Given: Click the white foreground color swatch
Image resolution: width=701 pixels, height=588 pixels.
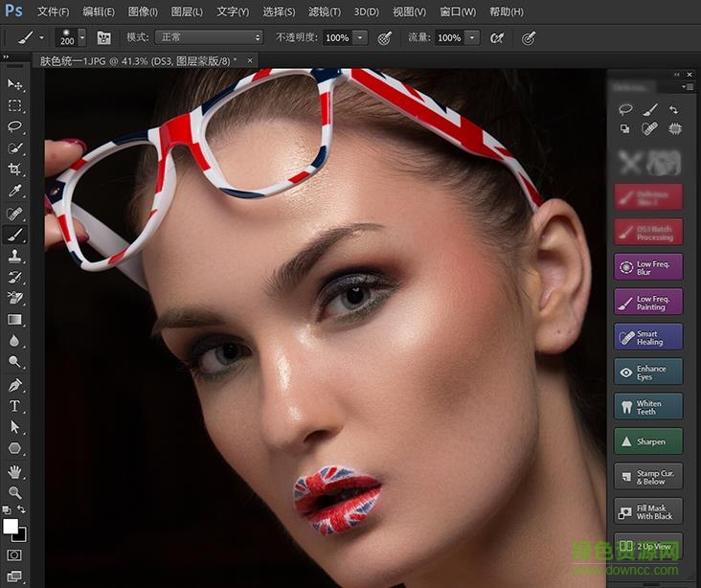Looking at the screenshot, I should [11, 526].
